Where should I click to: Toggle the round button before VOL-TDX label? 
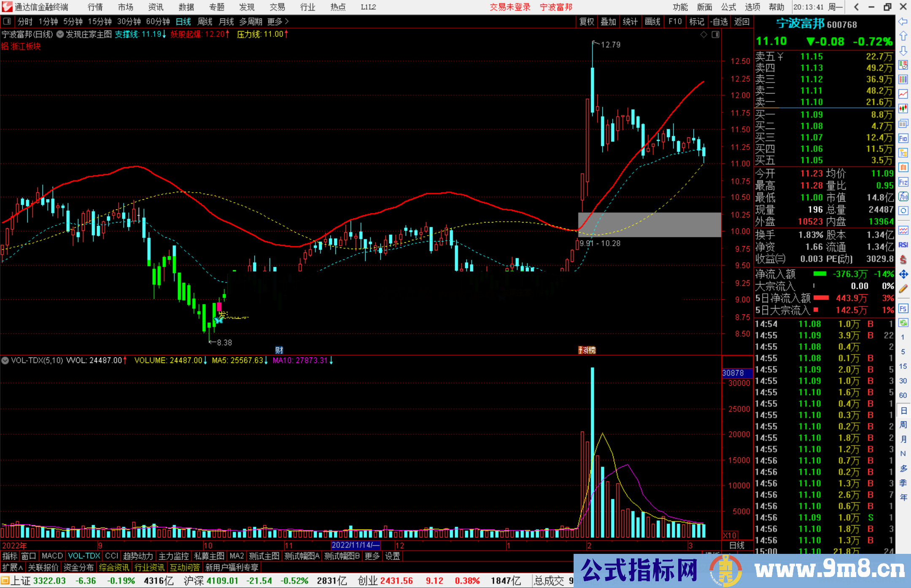(5, 361)
